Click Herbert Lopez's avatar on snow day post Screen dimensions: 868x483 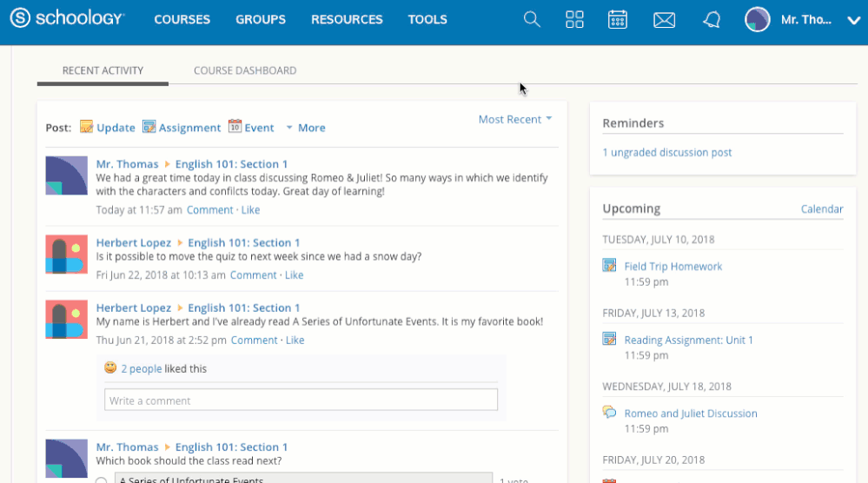(x=66, y=255)
